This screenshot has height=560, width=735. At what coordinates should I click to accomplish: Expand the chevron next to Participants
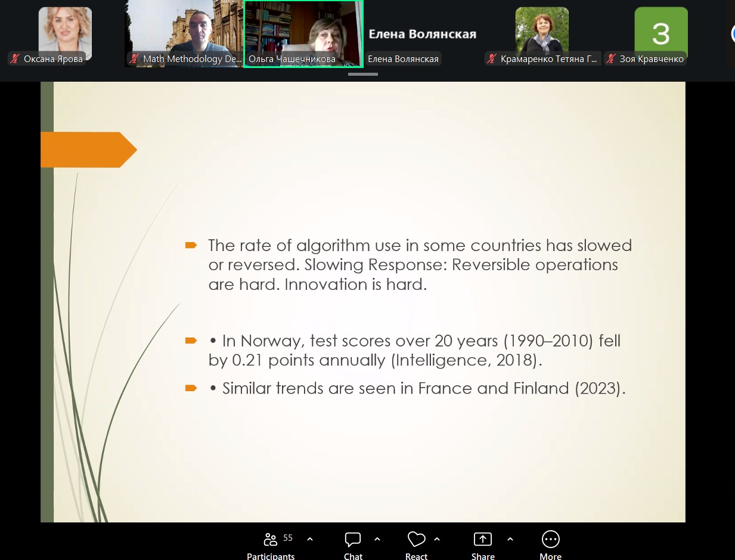click(x=310, y=539)
